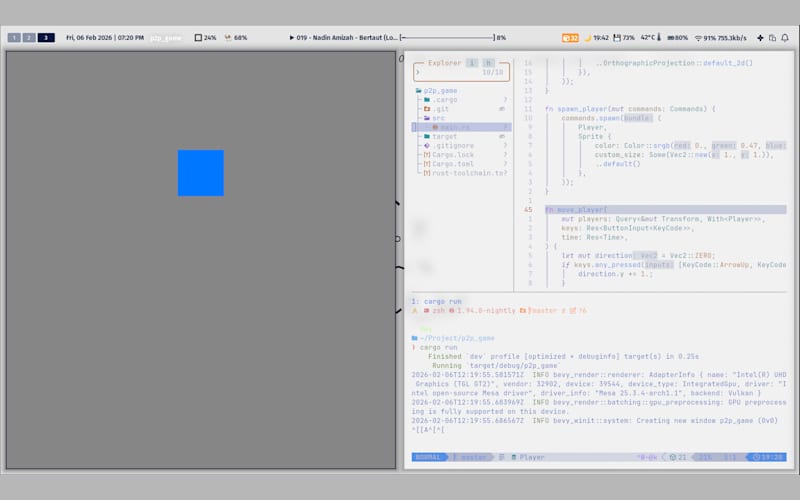
Task: Click the music progress bar in the top bar
Action: 447,38
